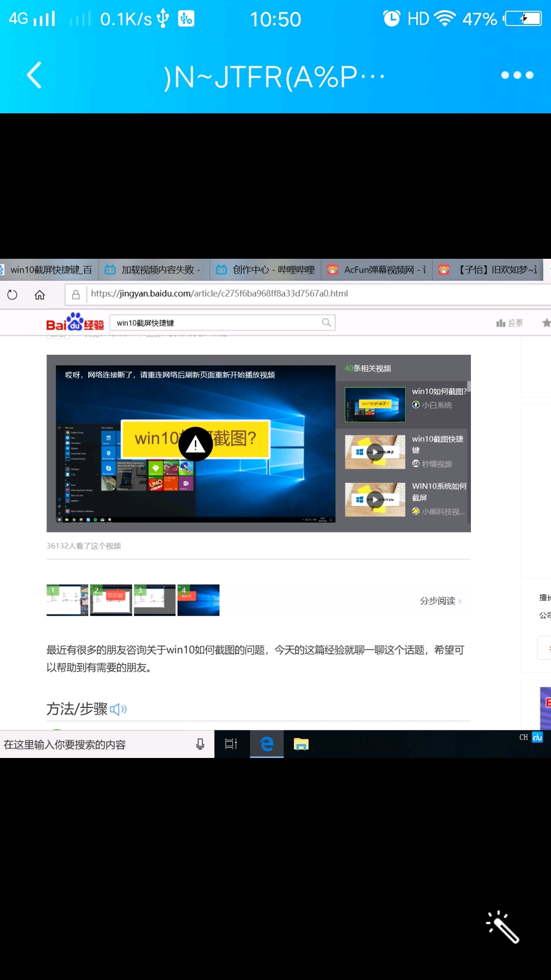
Task: Click the jingyan.baidu.com address bar
Action: [309, 295]
